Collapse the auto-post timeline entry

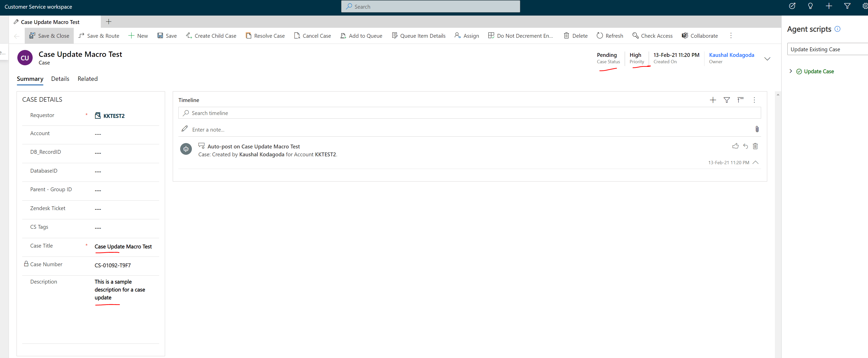tap(755, 162)
